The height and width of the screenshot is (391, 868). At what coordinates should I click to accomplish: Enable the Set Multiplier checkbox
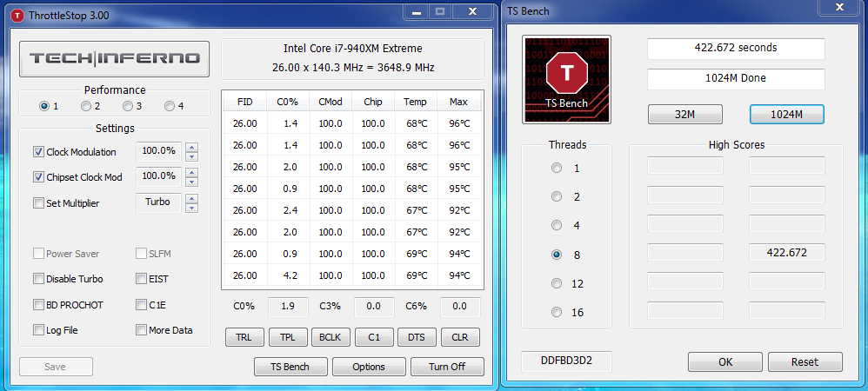pos(39,203)
